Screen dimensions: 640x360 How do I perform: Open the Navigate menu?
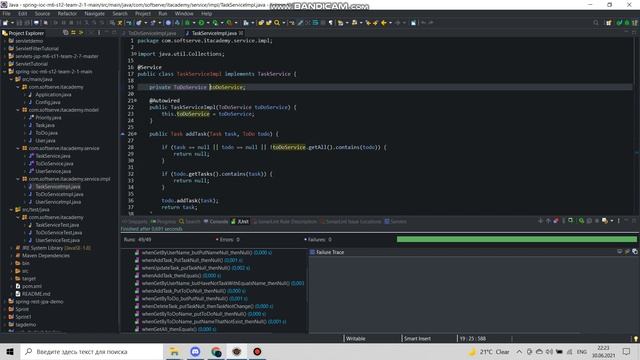click(x=95, y=13)
